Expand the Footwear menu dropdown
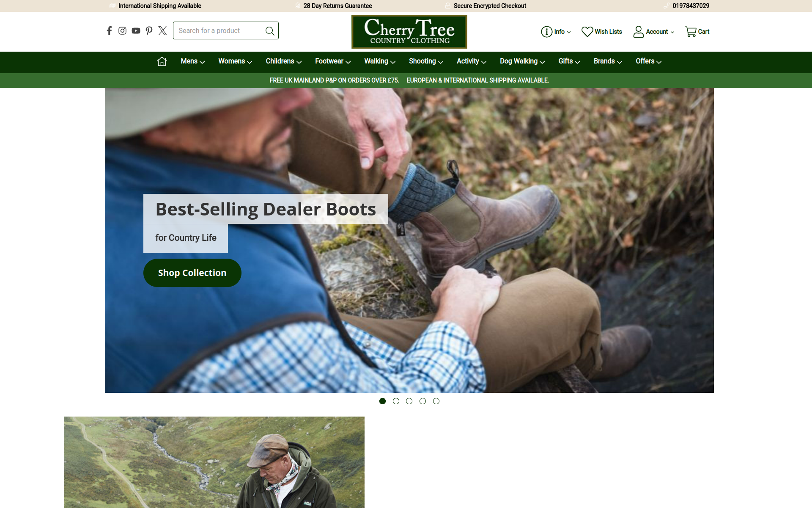Image resolution: width=812 pixels, height=508 pixels. point(333,61)
